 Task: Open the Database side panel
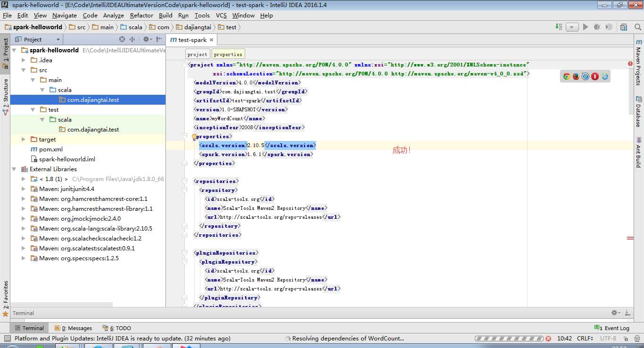point(639,111)
